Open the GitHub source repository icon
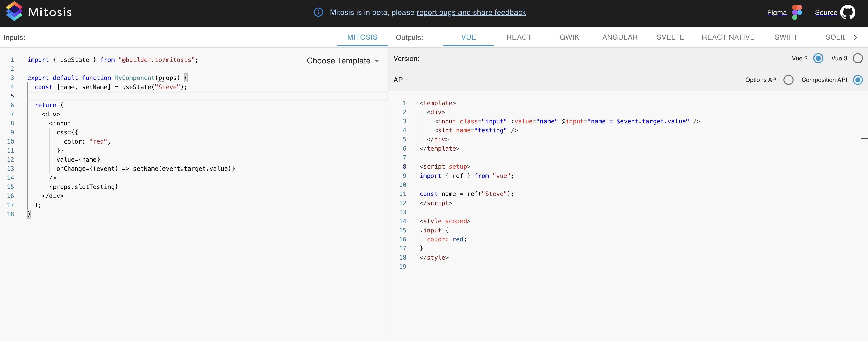This screenshot has height=341, width=868. (849, 12)
